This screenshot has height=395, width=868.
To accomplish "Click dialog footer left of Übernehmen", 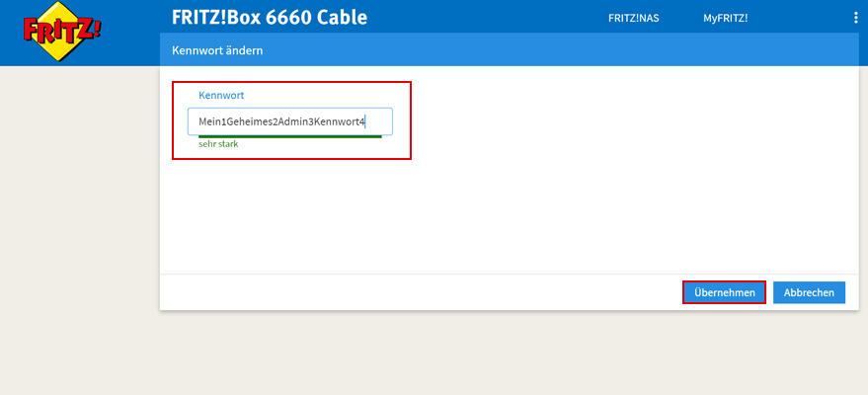I will (415, 292).
